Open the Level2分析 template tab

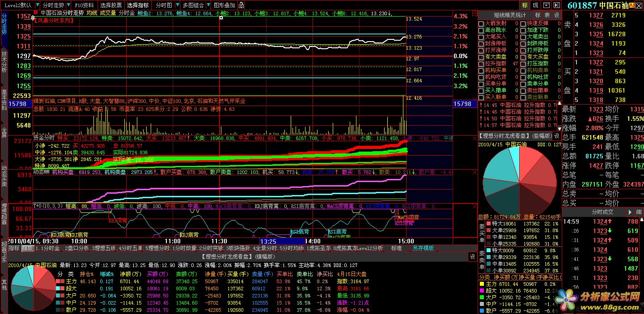coord(369,248)
